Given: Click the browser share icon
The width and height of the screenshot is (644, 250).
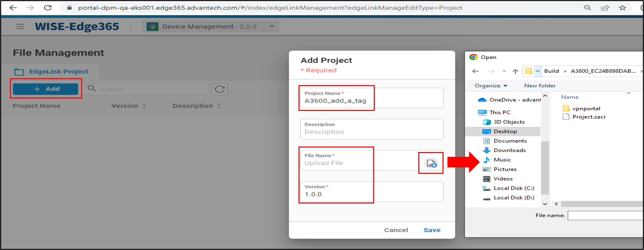Looking at the screenshot, I should point(605,8).
